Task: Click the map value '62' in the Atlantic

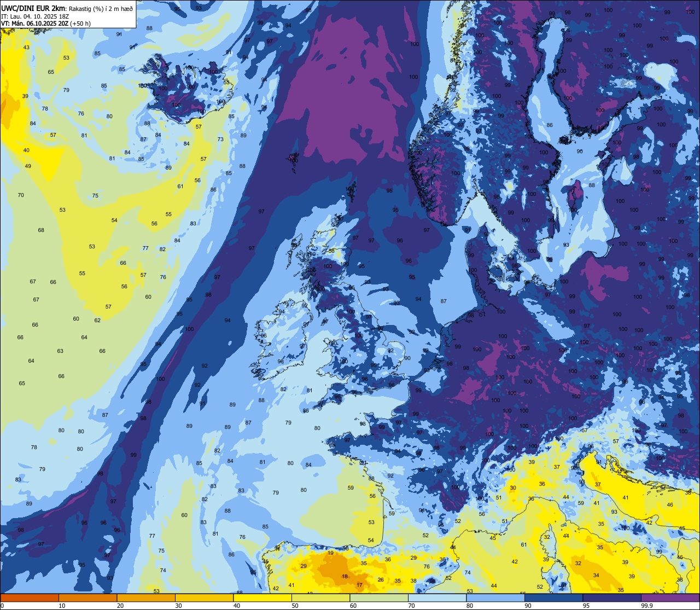Action: [97, 321]
